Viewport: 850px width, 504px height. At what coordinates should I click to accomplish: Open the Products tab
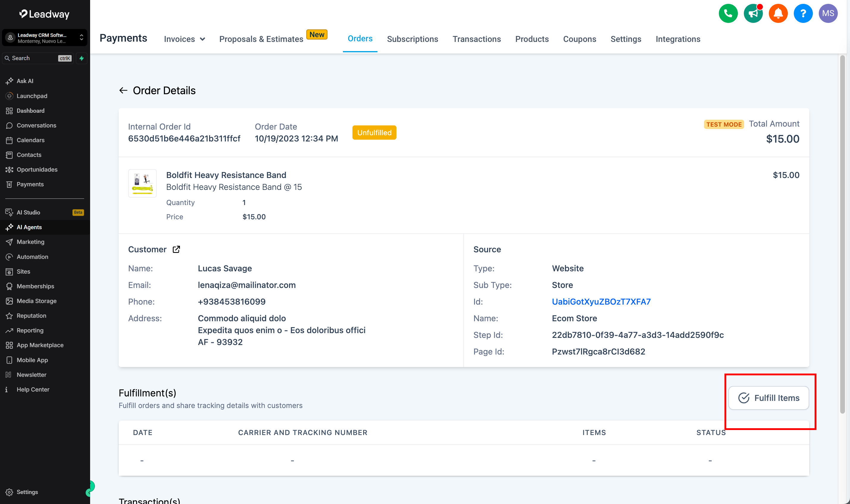tap(532, 39)
